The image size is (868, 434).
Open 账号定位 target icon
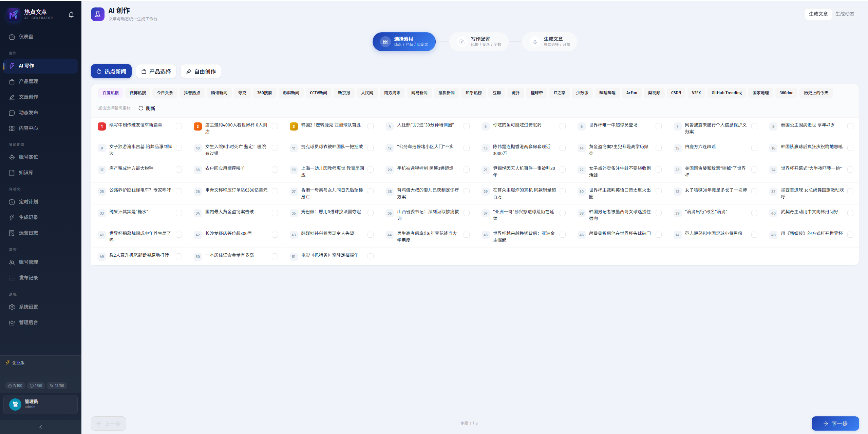coord(12,157)
